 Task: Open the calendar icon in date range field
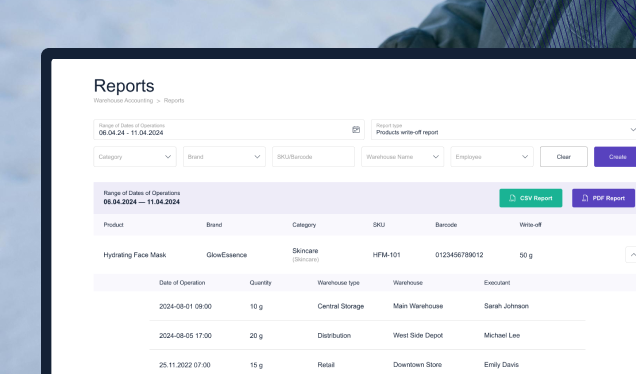pyautogui.click(x=356, y=129)
